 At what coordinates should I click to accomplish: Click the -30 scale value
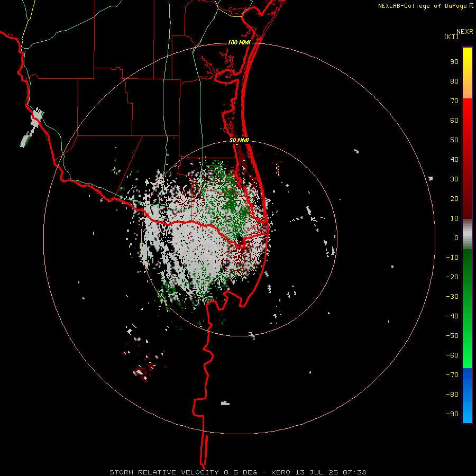pyautogui.click(x=452, y=297)
